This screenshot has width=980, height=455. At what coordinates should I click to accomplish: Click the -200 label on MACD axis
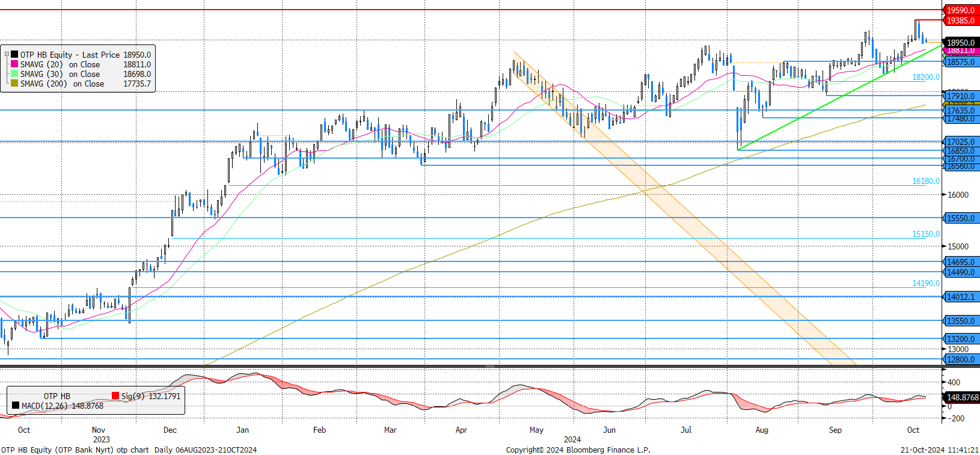[955, 418]
